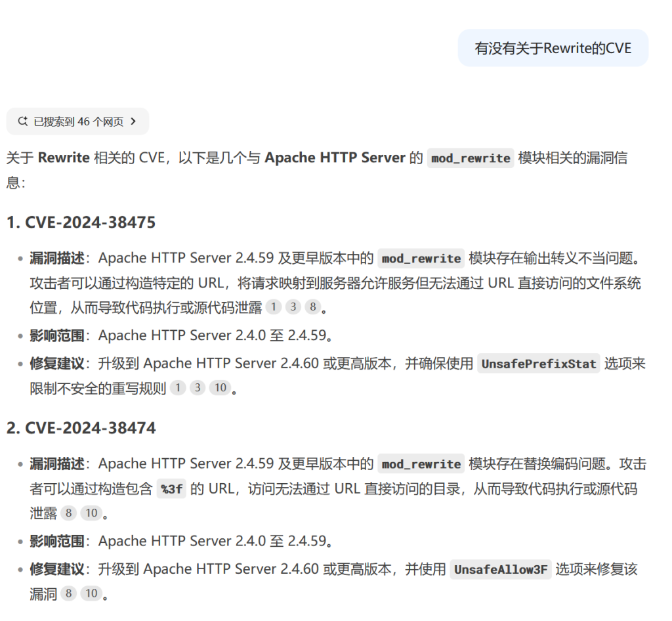Open citation 1 in the CVE-2024-38475 漏洞描述 bullet
Screen dimensions: 672x621
[x=274, y=307]
